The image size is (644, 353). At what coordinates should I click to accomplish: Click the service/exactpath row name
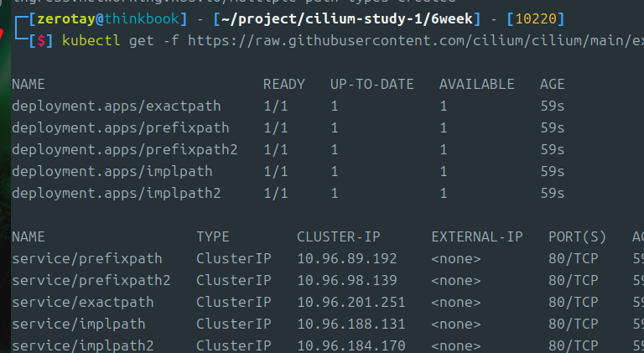point(83,302)
